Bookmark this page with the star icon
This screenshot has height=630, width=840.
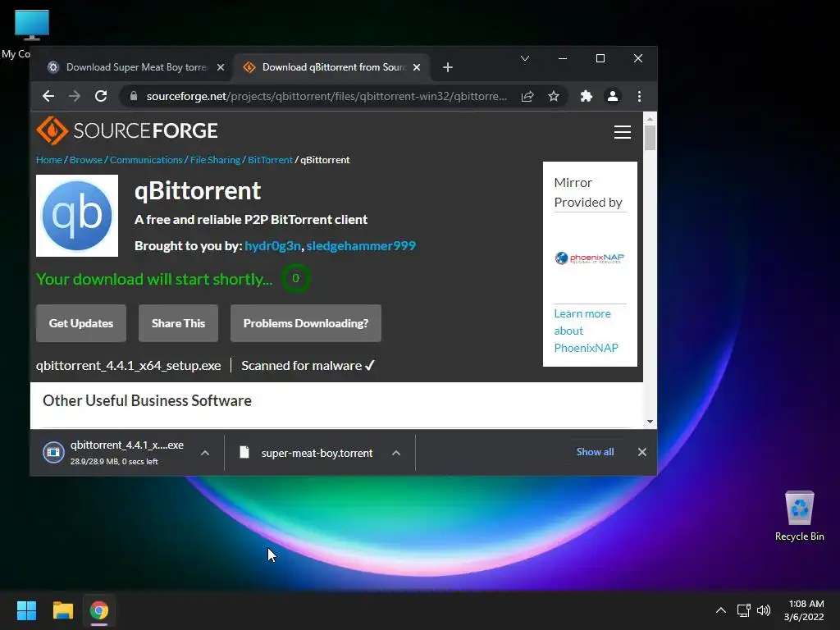point(554,97)
